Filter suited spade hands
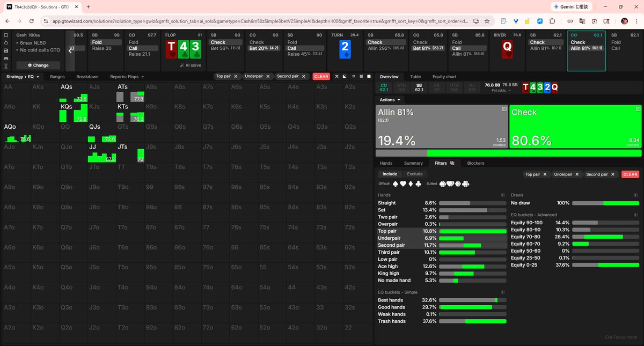The image size is (644, 346). click(443, 183)
